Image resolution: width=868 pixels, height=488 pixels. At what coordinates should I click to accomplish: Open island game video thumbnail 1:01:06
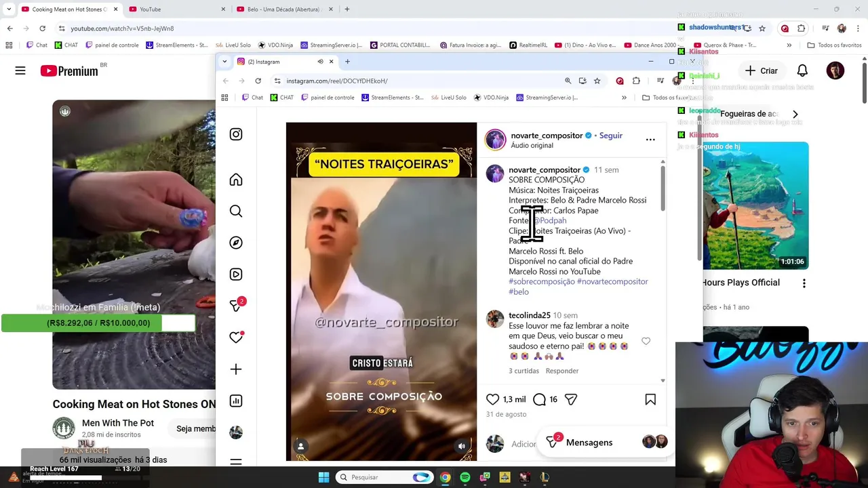pyautogui.click(x=755, y=205)
